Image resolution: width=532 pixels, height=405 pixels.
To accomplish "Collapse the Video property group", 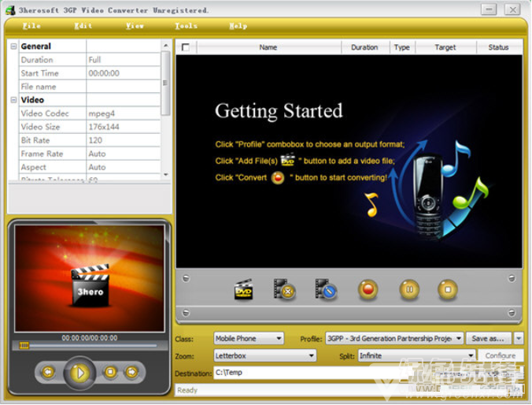I will click(13, 100).
